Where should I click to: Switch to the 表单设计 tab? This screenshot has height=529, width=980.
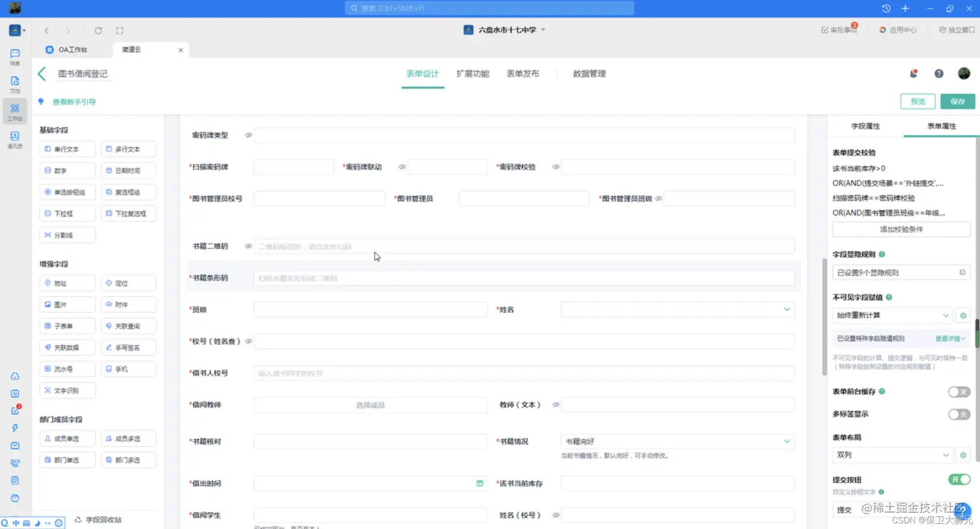[x=423, y=74]
